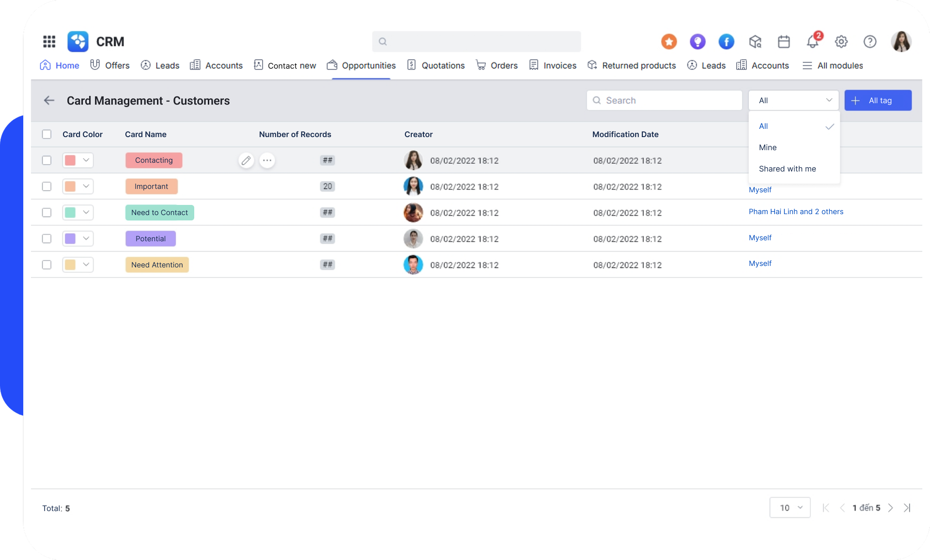Image resolution: width=930 pixels, height=560 pixels.
Task: Open the calendar icon in the top bar
Action: tap(784, 42)
